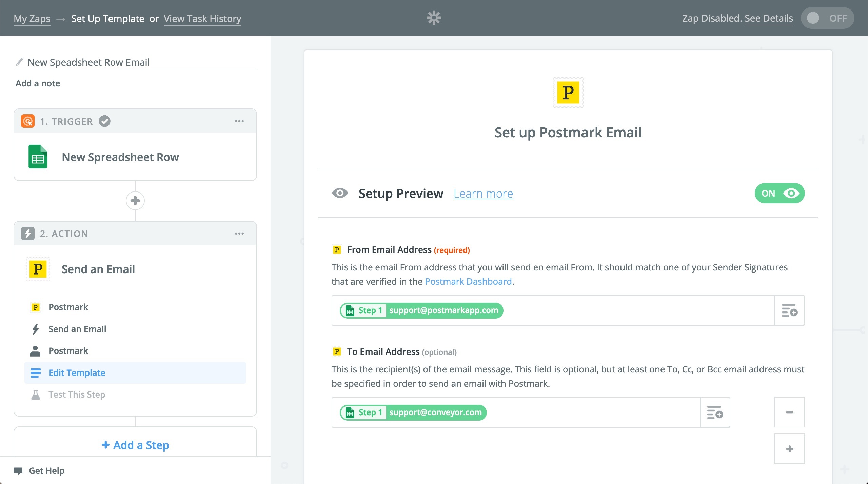Viewport: 868px width, 484px height.
Task: Toggle the Zap ON/OFF switch
Action: pos(827,18)
